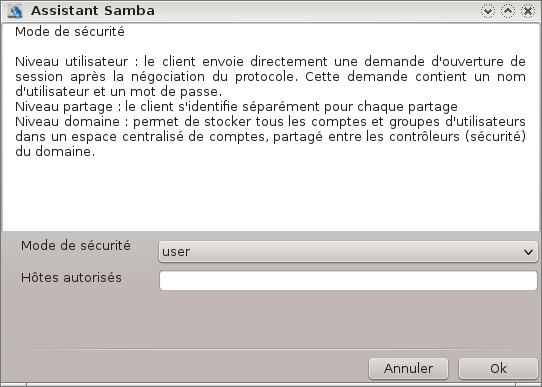The image size is (542, 387).
Task: Click the 'Mode de sécurité' label beside dropdown
Action: click(76, 246)
